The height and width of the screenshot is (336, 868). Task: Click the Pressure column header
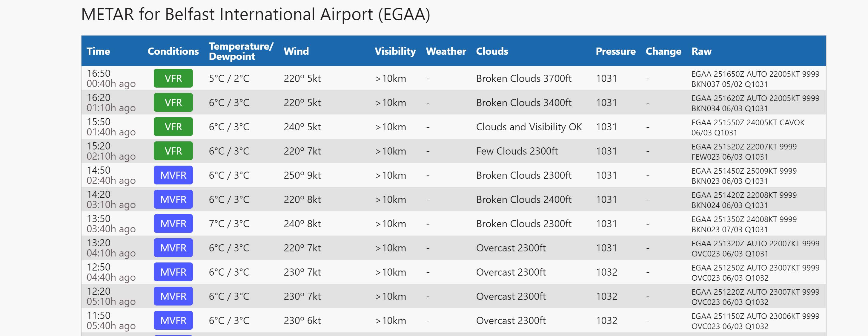pyautogui.click(x=616, y=51)
